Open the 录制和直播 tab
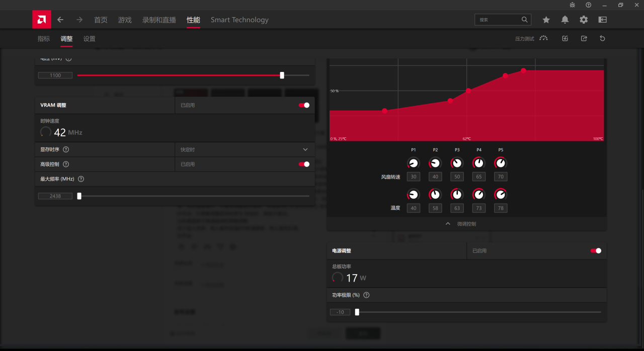Screen dimensions: 644x351 (159, 20)
